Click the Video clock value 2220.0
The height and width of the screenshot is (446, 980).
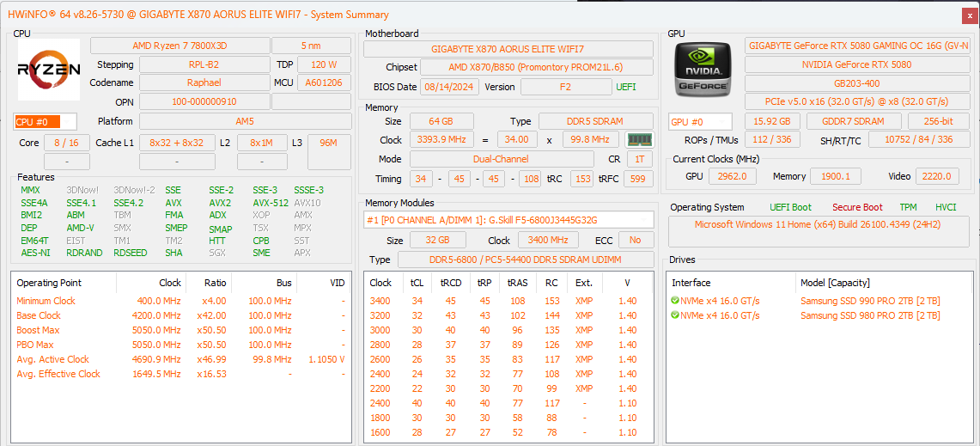937,176
